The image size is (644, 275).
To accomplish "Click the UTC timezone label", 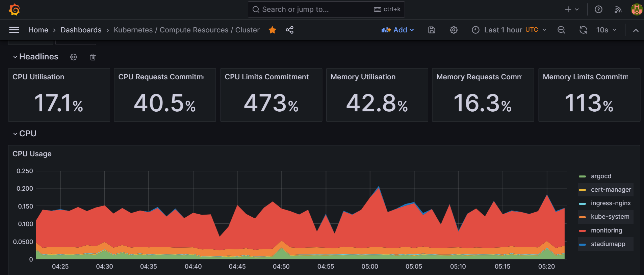I will 532,30.
